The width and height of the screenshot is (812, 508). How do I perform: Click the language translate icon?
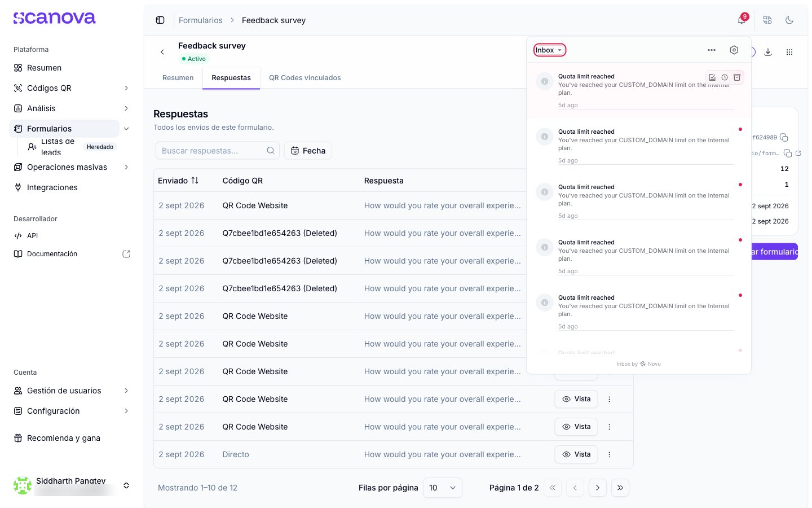tap(767, 20)
